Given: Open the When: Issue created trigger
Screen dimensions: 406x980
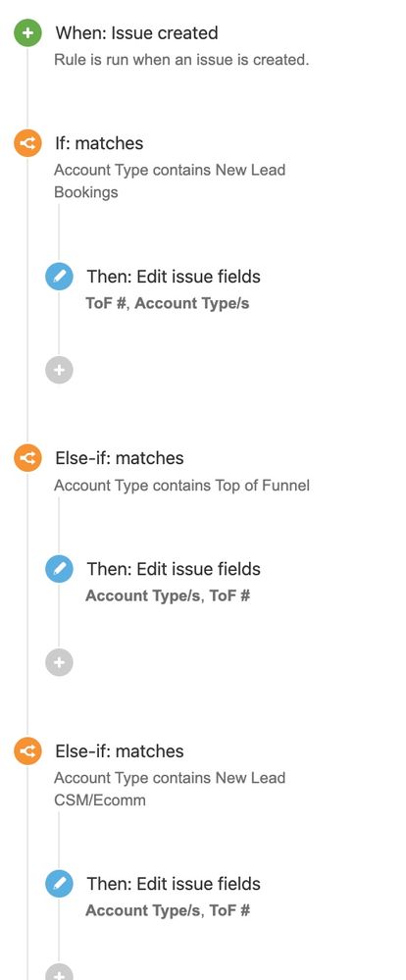Looking at the screenshot, I should (x=136, y=32).
